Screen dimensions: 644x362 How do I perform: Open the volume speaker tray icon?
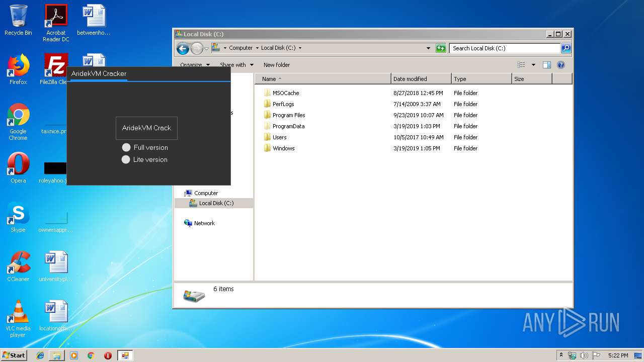click(x=584, y=355)
